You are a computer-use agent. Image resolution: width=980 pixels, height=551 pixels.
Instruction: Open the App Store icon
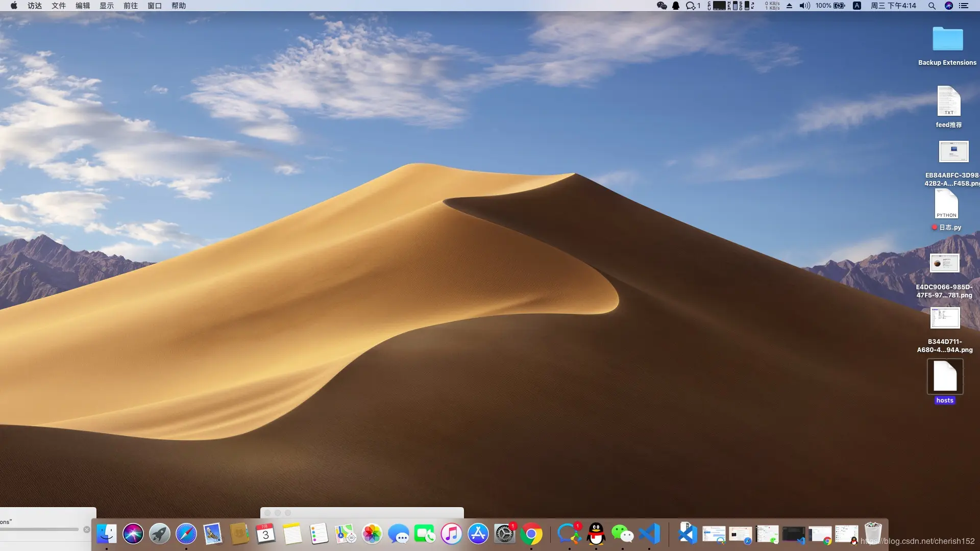[478, 534]
